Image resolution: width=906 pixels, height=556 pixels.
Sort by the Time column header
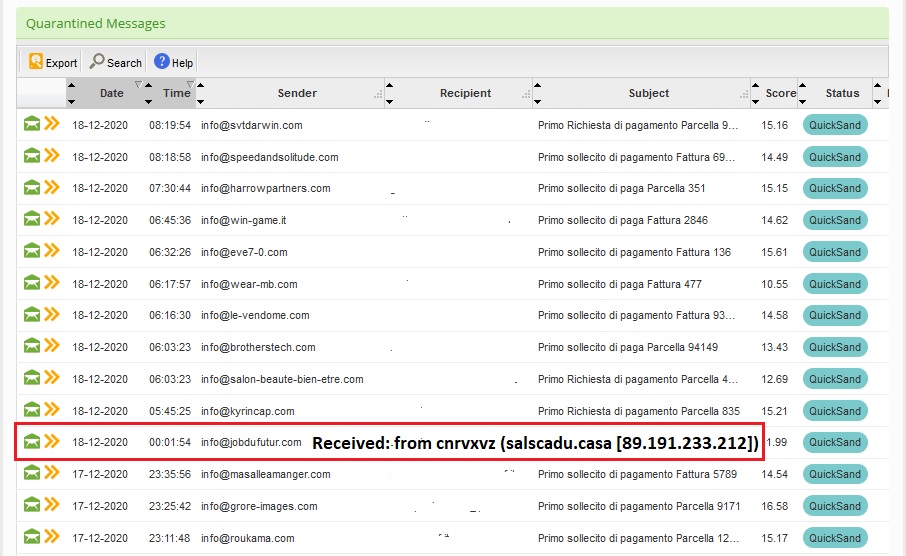pyautogui.click(x=176, y=93)
